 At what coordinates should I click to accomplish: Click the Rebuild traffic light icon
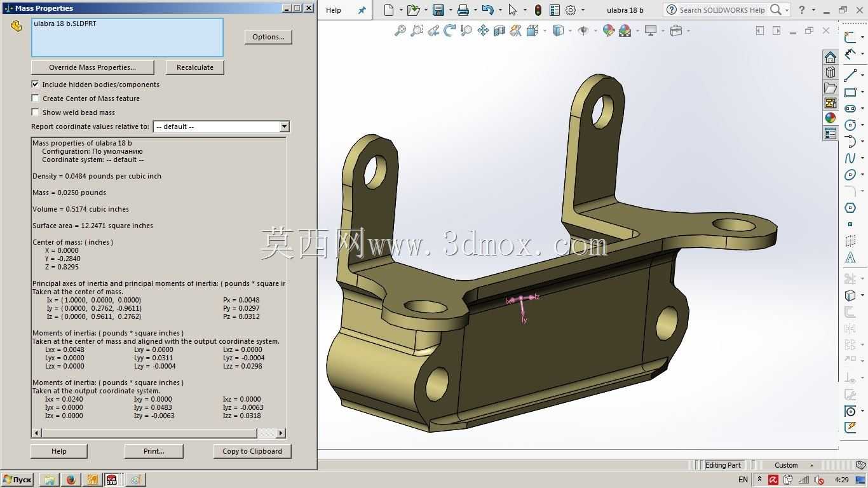tap(538, 10)
